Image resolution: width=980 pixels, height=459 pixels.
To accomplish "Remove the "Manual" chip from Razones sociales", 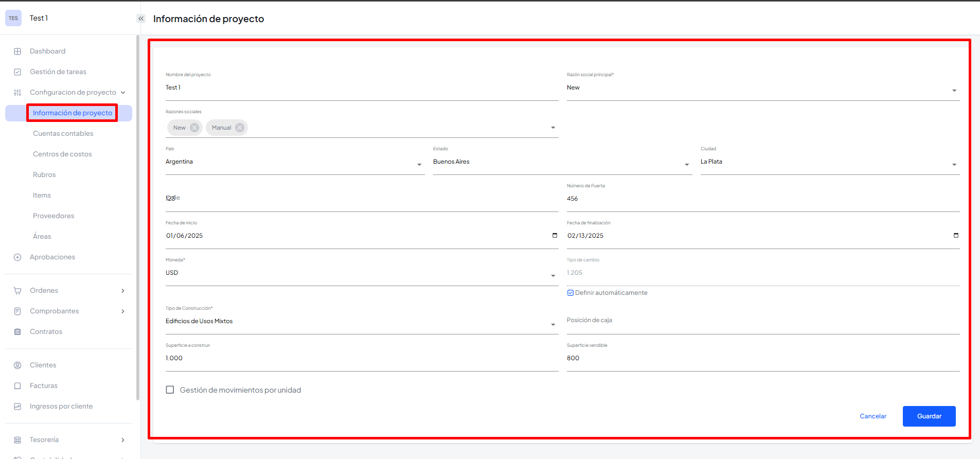I will pos(240,128).
